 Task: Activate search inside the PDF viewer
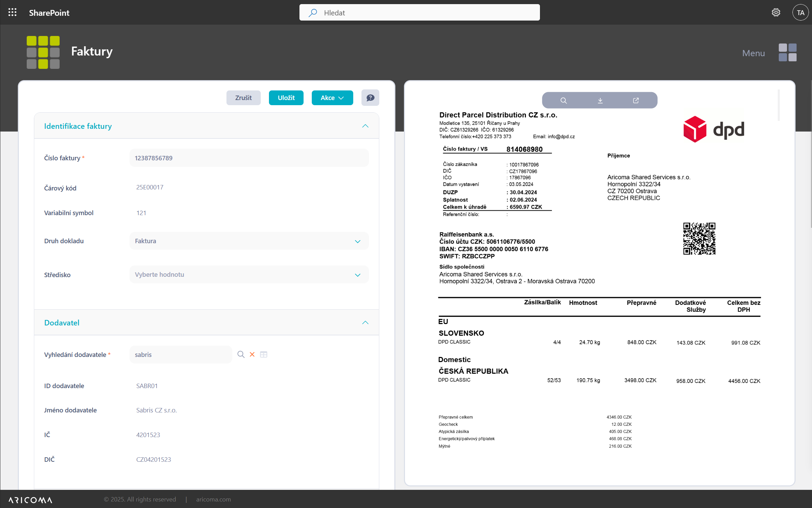(x=564, y=100)
